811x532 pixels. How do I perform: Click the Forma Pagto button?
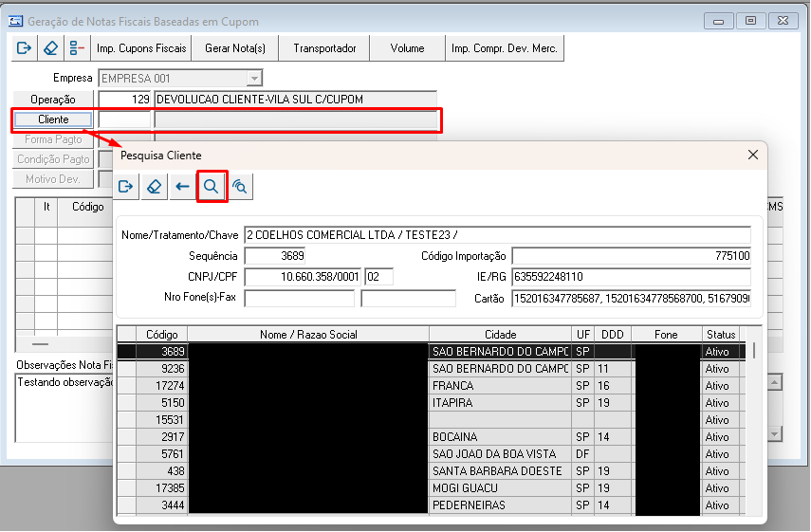53,139
